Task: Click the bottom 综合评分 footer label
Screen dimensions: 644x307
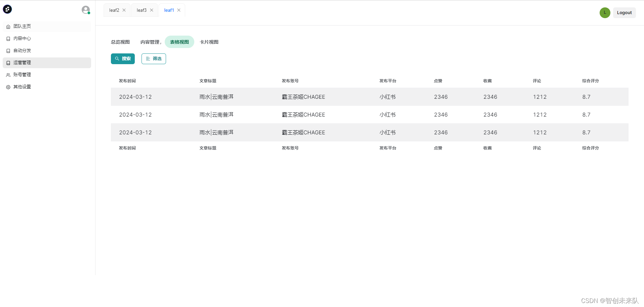Action: (591, 148)
